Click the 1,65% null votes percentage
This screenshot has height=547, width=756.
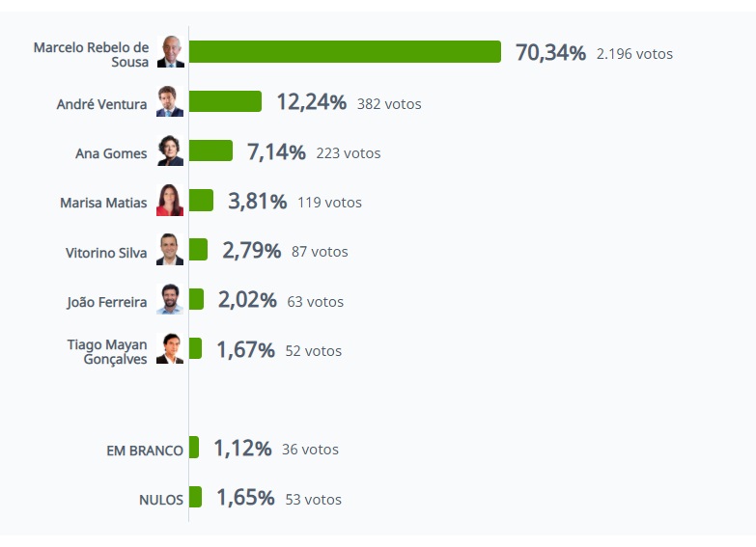(245, 498)
